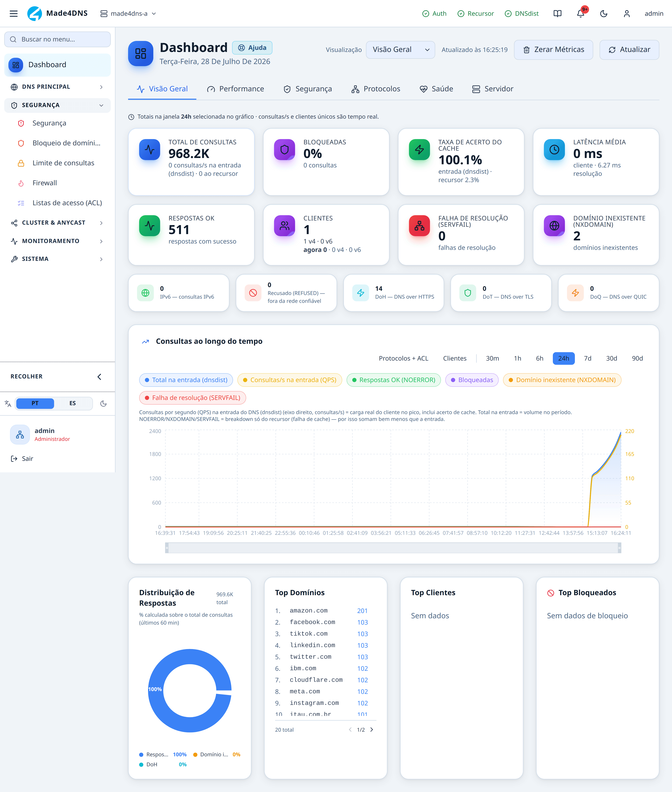
Task: Toggle Total na entrada (dnsdist) series
Action: (x=186, y=380)
